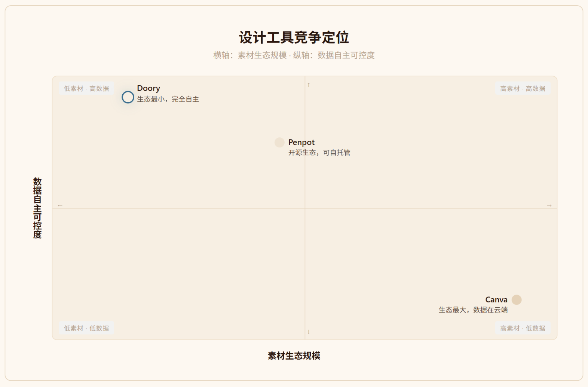
Task: Click the chart title '设计工具竞争定位'
Action: pyautogui.click(x=294, y=37)
